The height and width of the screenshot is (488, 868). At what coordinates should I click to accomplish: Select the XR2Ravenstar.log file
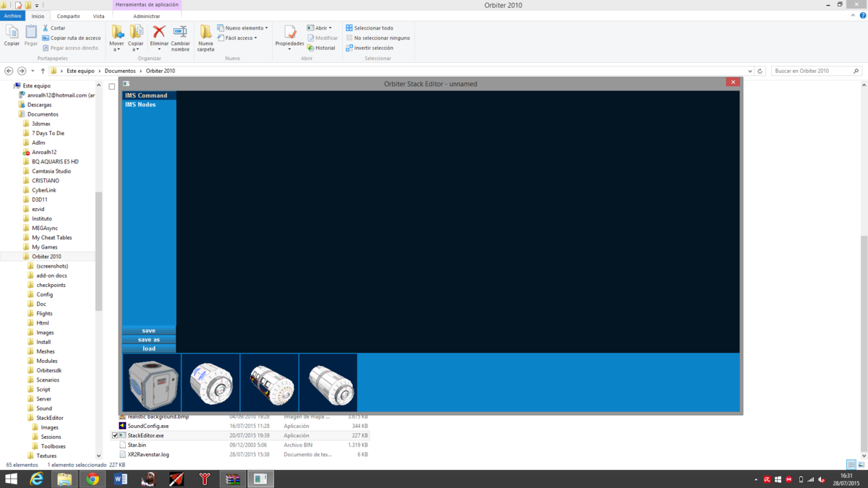coord(148,455)
